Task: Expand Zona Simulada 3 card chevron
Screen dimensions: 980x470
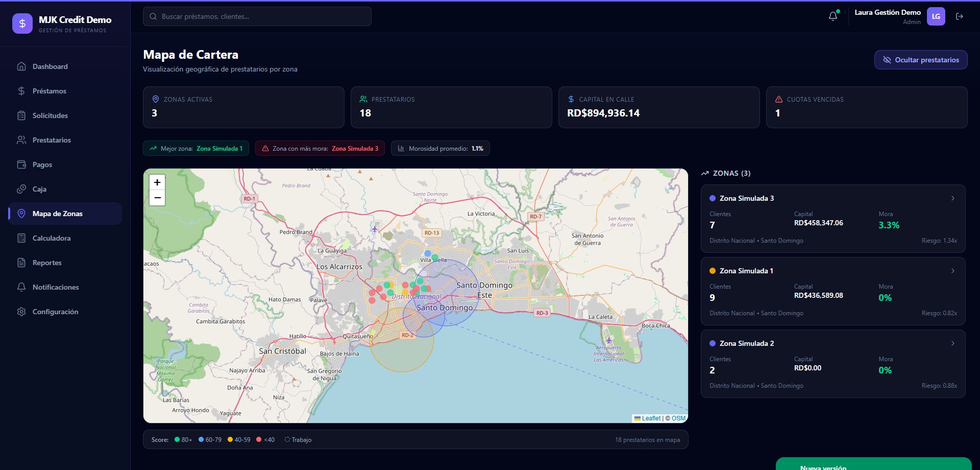Action: coord(953,198)
